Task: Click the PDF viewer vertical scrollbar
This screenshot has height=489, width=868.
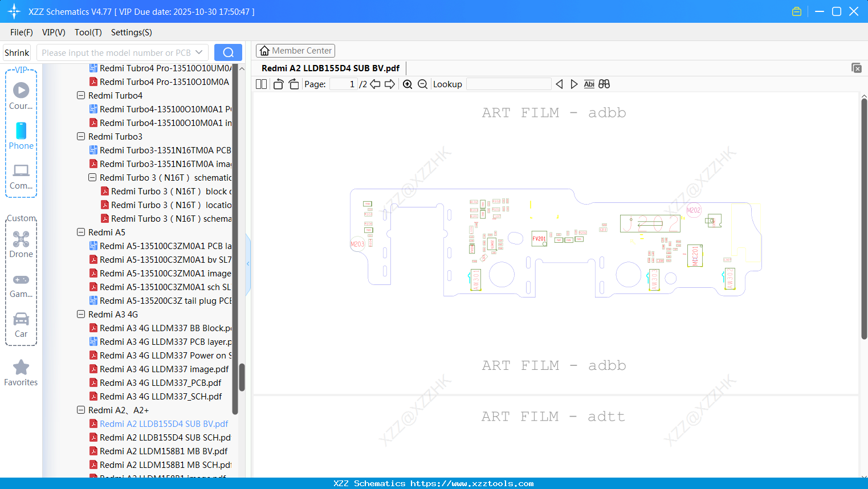Action: (864, 219)
